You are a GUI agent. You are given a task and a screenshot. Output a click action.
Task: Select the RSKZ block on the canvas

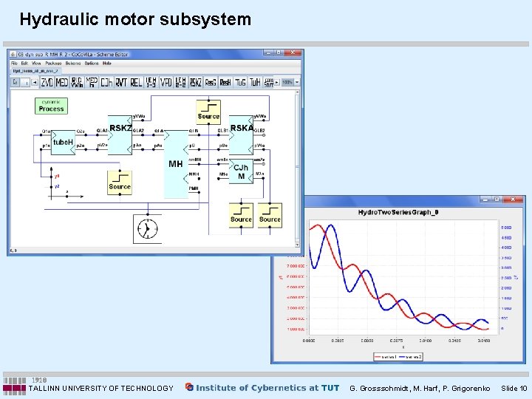pos(120,135)
